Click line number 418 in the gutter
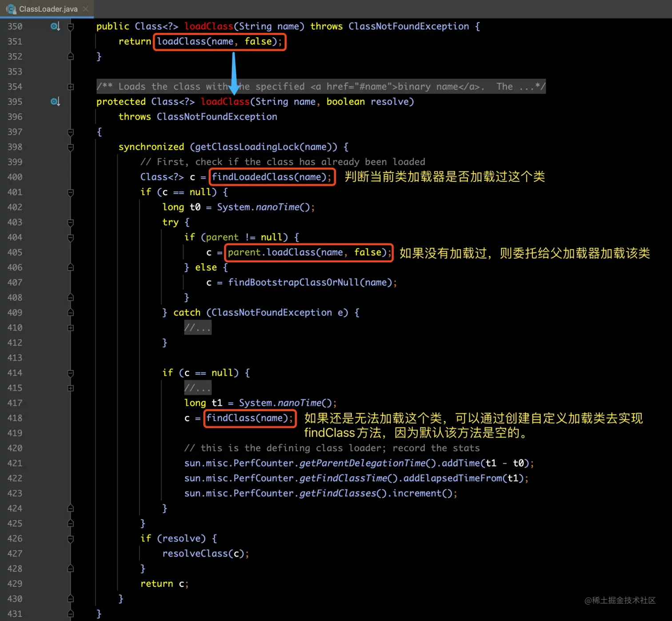672x621 pixels. (x=15, y=418)
